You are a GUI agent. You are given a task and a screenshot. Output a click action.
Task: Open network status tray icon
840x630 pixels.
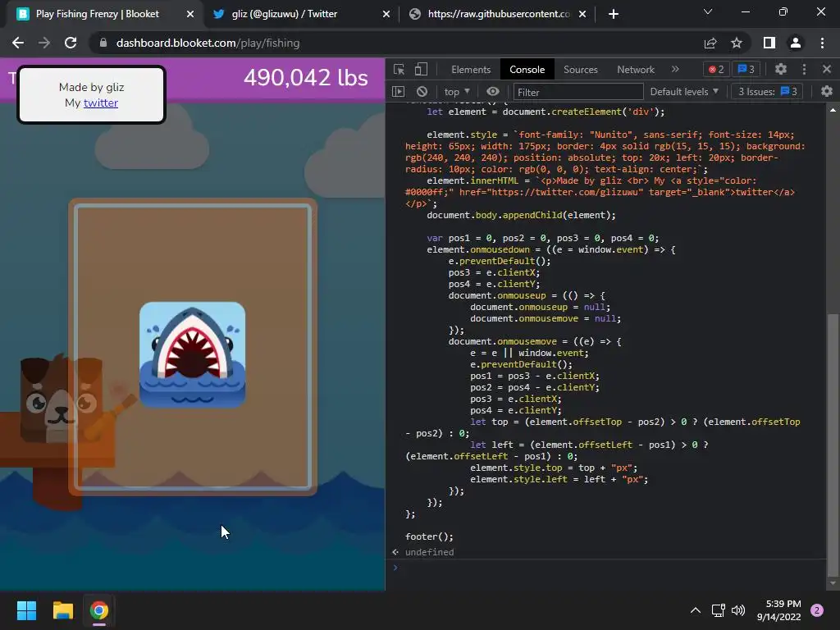tap(718, 610)
